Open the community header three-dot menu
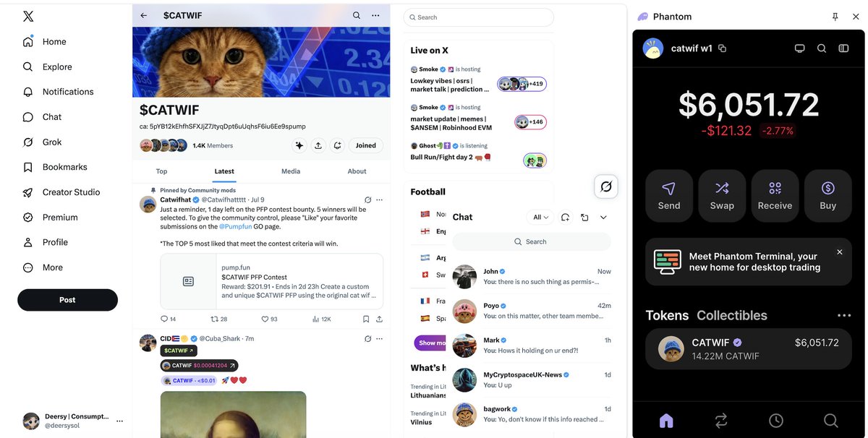This screenshot has width=868, height=438. coord(375,15)
